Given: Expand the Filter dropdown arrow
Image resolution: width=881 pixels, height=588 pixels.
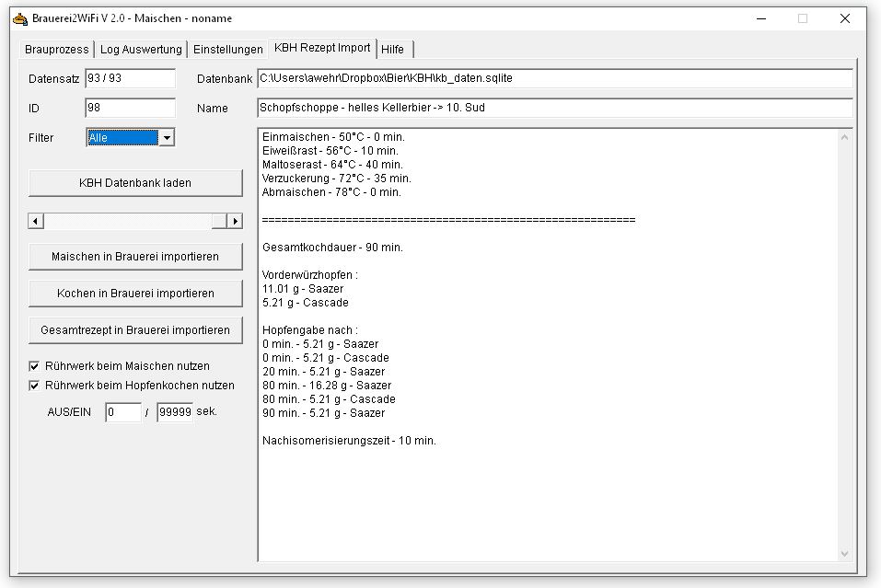Looking at the screenshot, I should pyautogui.click(x=167, y=138).
